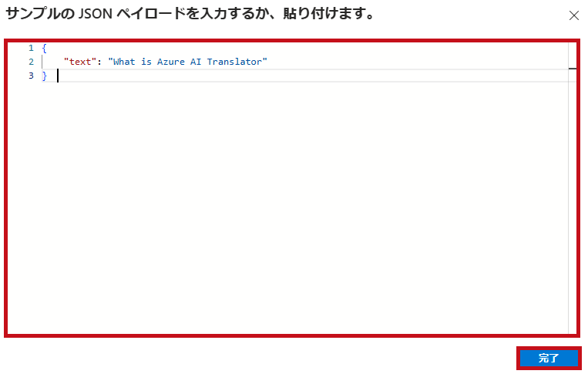Click the closing curly brace on line 3
The width and height of the screenshot is (588, 374).
tap(44, 76)
